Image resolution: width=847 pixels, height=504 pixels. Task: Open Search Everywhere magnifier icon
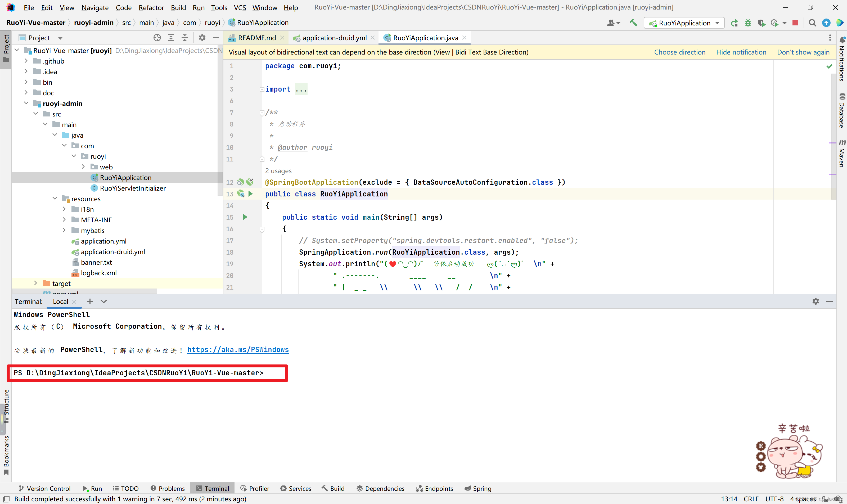[x=812, y=23]
